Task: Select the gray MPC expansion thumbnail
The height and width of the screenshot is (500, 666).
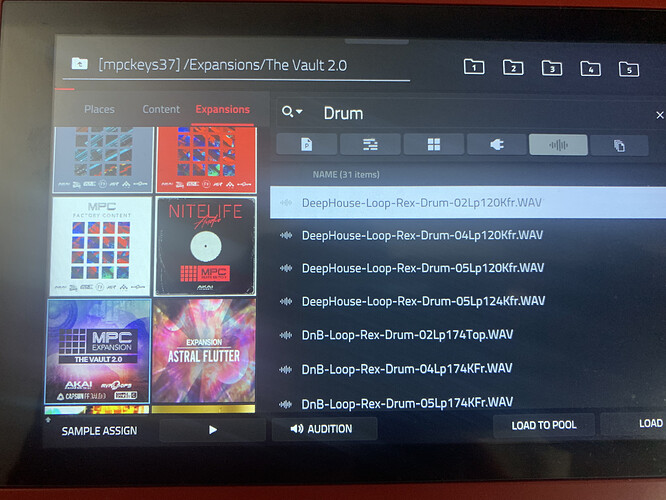Action: pyautogui.click(x=103, y=159)
